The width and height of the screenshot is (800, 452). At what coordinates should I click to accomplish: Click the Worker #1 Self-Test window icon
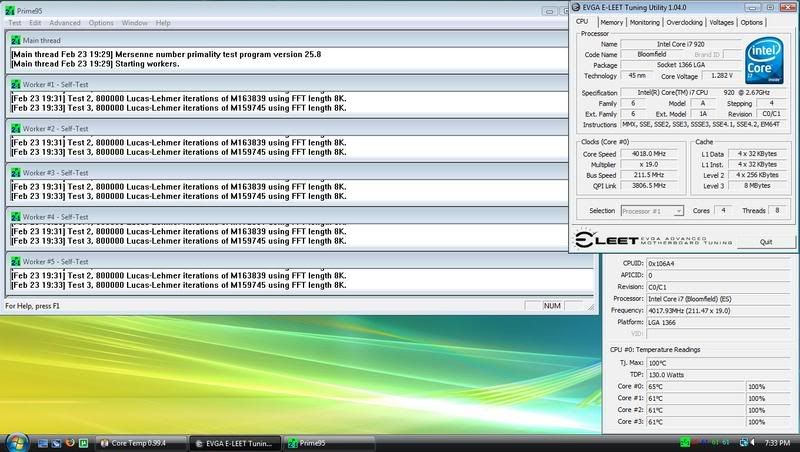click(16, 85)
